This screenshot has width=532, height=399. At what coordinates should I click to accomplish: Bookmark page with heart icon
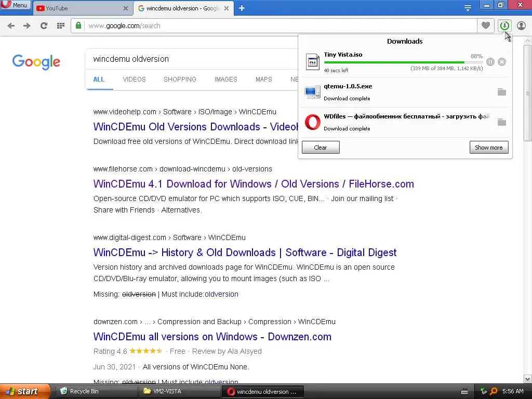[486, 25]
